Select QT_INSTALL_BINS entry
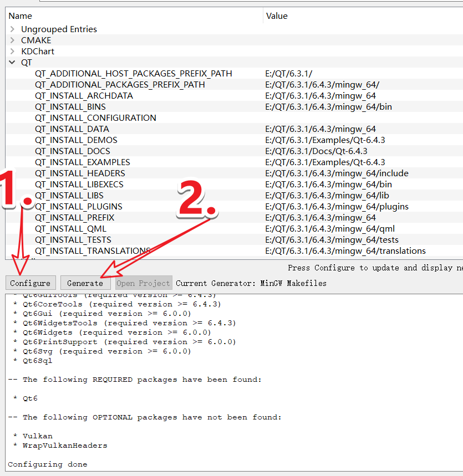The height and width of the screenshot is (476, 463). click(70, 106)
